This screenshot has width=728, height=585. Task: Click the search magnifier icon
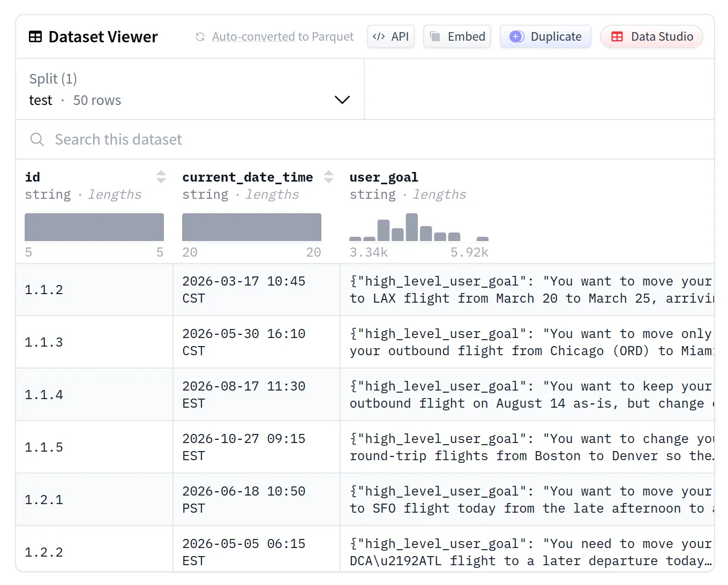click(x=36, y=139)
